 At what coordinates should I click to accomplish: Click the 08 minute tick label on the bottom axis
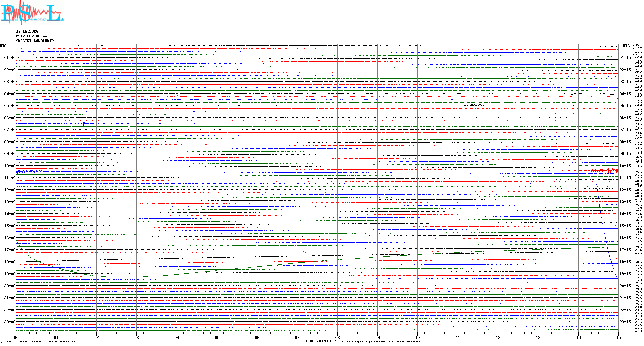point(337,337)
